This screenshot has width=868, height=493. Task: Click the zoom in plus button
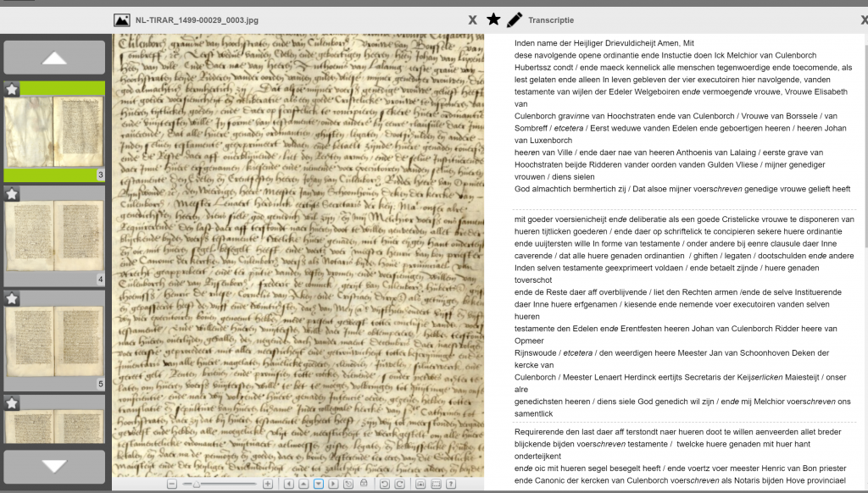point(268,484)
